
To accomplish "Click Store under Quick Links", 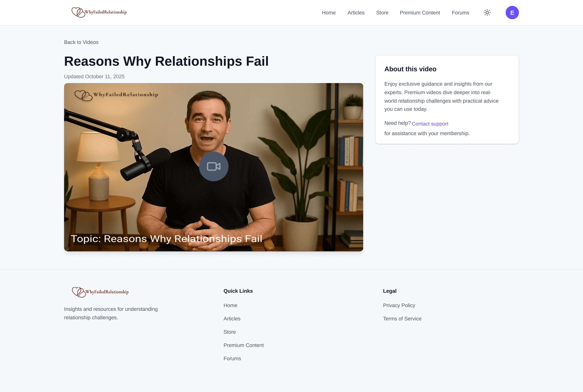I will pyautogui.click(x=229, y=332).
